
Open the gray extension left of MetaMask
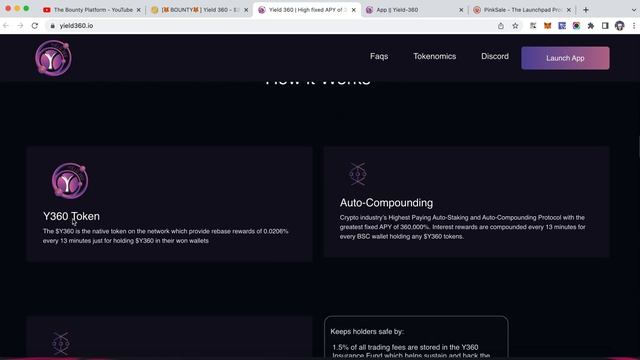[533, 26]
